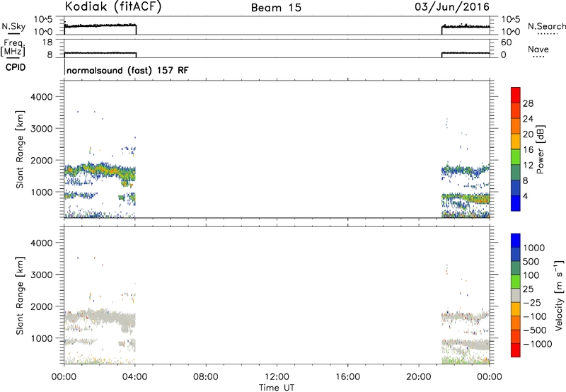Click the 'Nave' legend label
Viewport: 566px width, 392px height.
click(538, 49)
